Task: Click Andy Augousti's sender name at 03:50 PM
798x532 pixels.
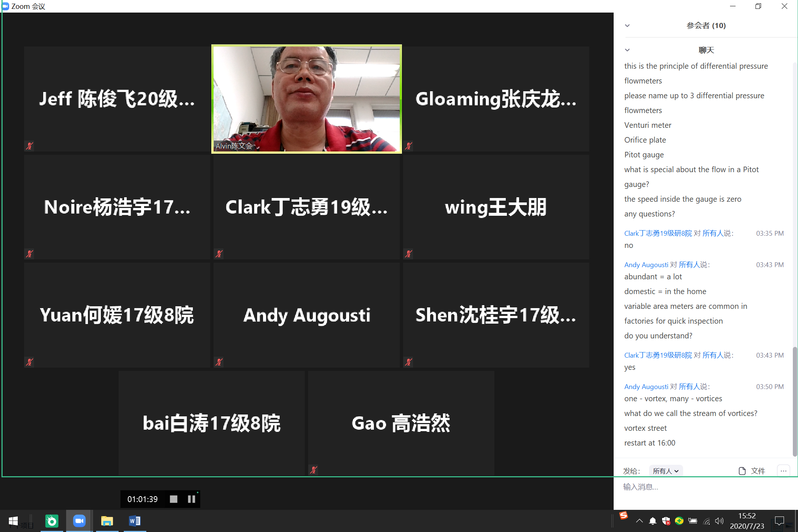Action: coord(646,386)
